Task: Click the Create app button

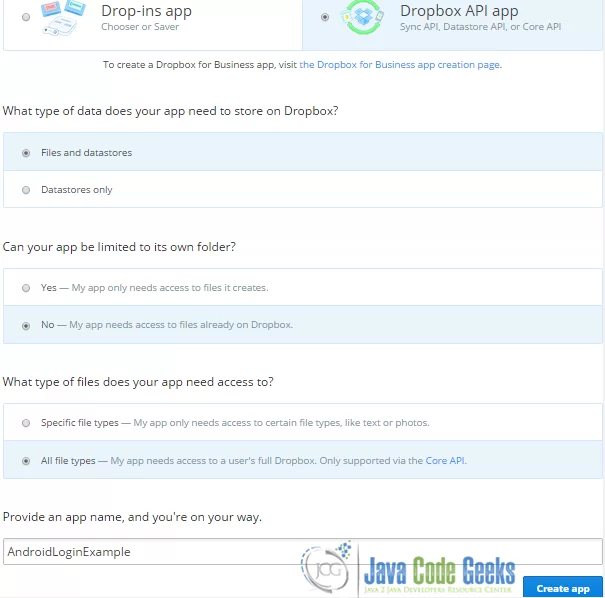Action: click(x=563, y=588)
